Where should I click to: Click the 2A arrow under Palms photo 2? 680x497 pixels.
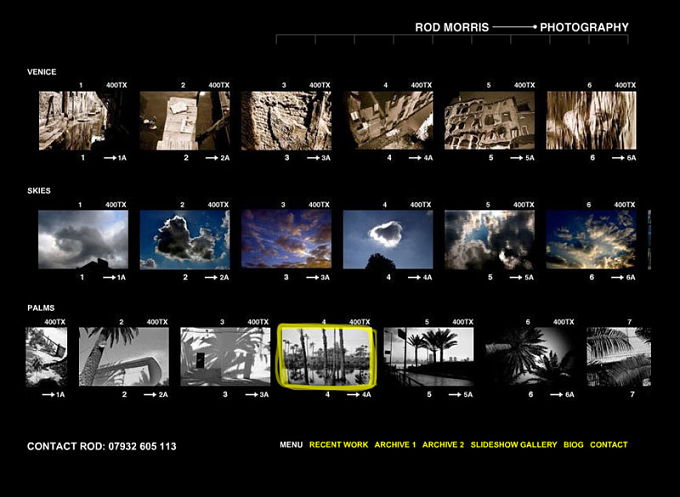click(x=156, y=395)
